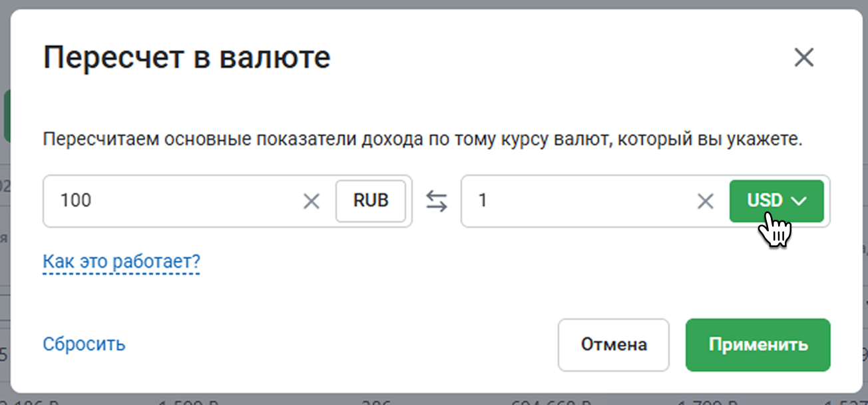Click the number 1 in the right field
Viewport: 868px width, 405px height.
pyautogui.click(x=483, y=201)
